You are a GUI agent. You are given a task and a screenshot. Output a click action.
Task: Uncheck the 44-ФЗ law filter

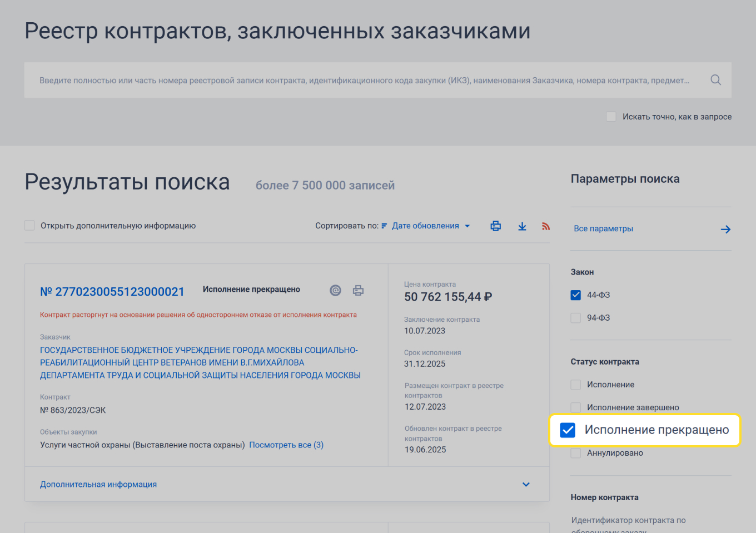click(575, 295)
